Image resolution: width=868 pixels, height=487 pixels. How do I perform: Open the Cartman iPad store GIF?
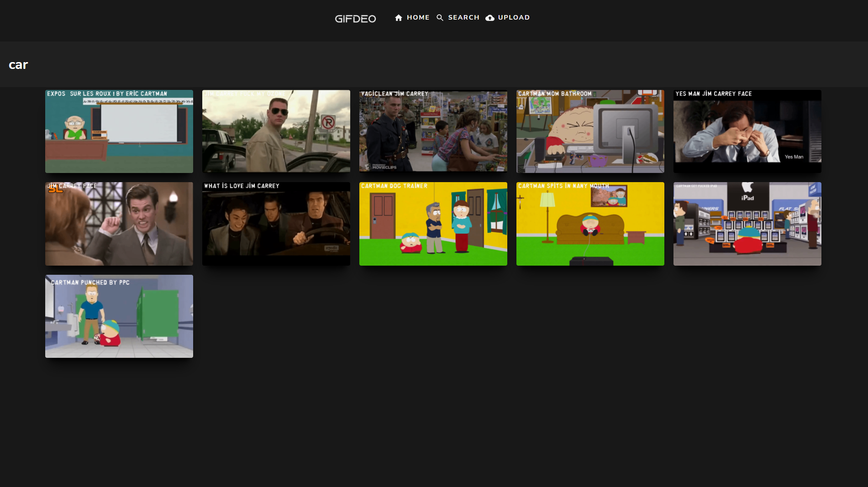pyautogui.click(x=747, y=224)
